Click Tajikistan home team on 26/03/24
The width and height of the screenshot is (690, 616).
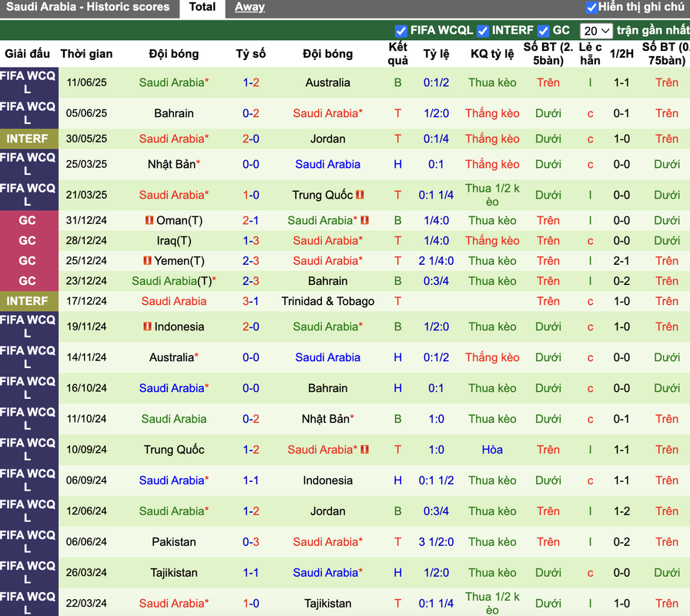(x=174, y=572)
